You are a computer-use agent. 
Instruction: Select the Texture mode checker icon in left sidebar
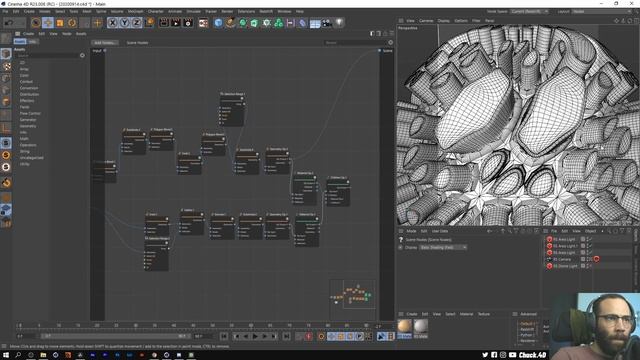[x=6, y=66]
